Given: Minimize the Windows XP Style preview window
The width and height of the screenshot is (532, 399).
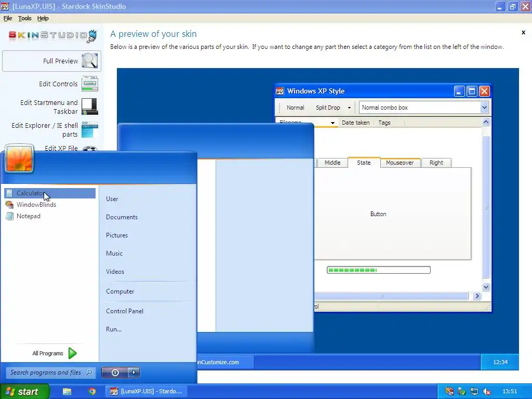Looking at the screenshot, I should pyautogui.click(x=459, y=91).
